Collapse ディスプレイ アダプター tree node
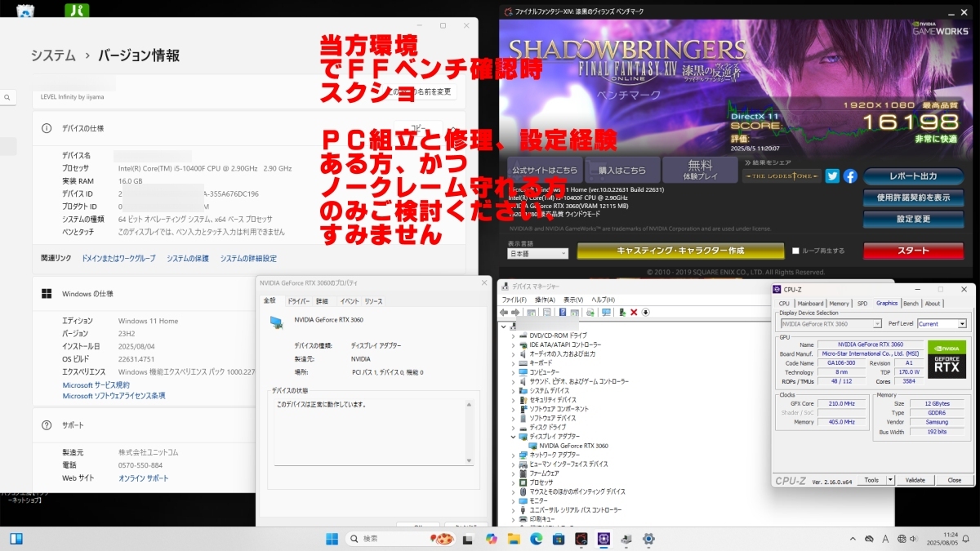 tap(513, 437)
